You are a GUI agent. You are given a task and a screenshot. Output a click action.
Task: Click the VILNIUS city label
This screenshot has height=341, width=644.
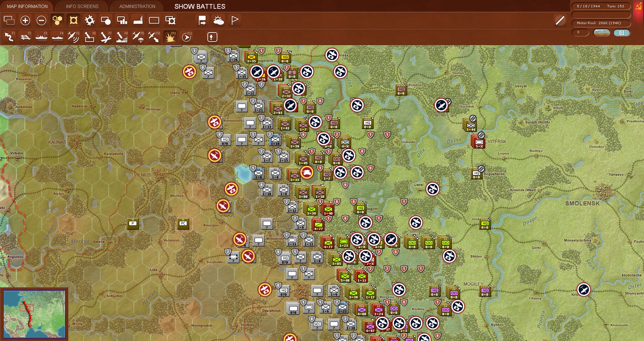[x=143, y=175]
